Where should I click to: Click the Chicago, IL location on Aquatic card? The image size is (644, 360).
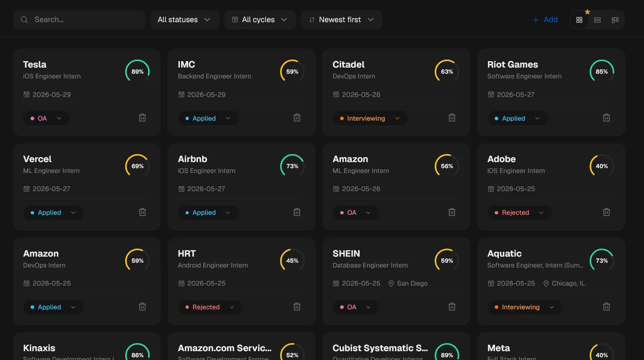(x=564, y=283)
